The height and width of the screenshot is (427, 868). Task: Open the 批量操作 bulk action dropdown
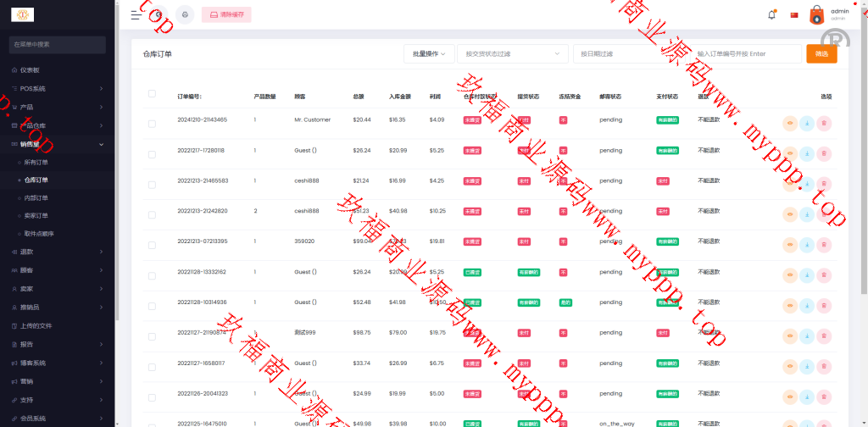click(429, 53)
